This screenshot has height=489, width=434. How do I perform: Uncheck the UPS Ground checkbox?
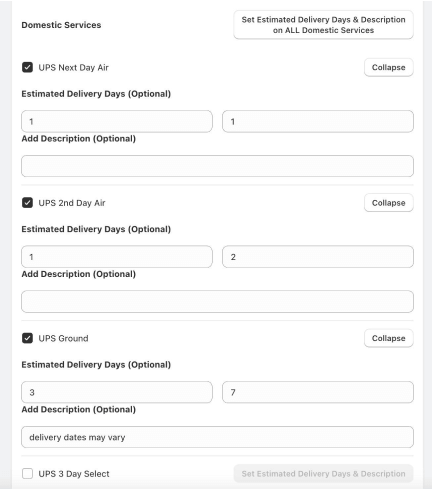pos(27,338)
